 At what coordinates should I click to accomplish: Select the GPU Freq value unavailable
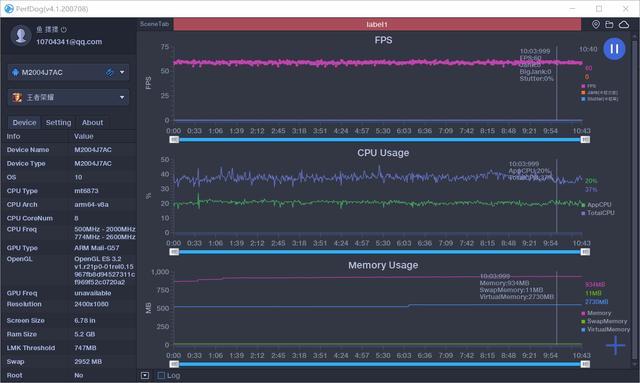[93, 293]
